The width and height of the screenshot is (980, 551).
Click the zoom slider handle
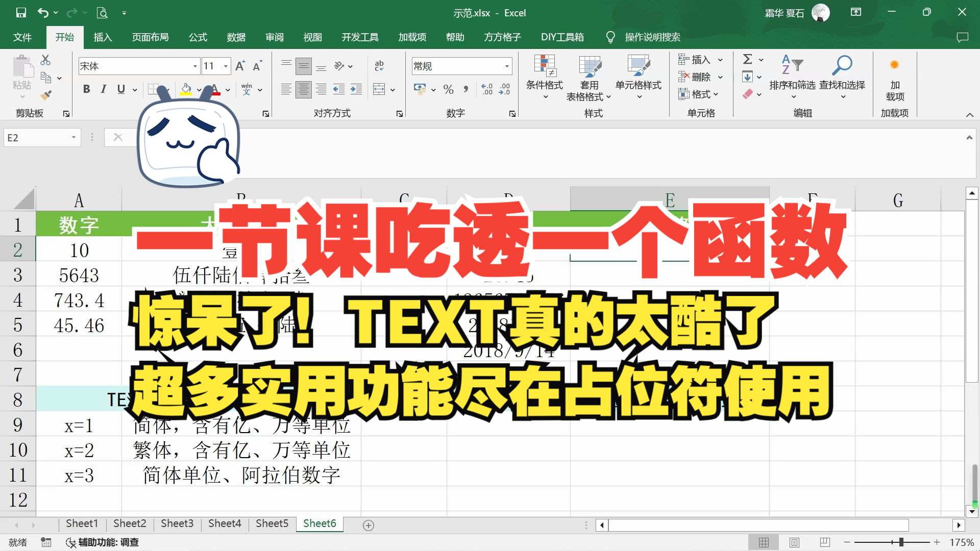(x=901, y=542)
